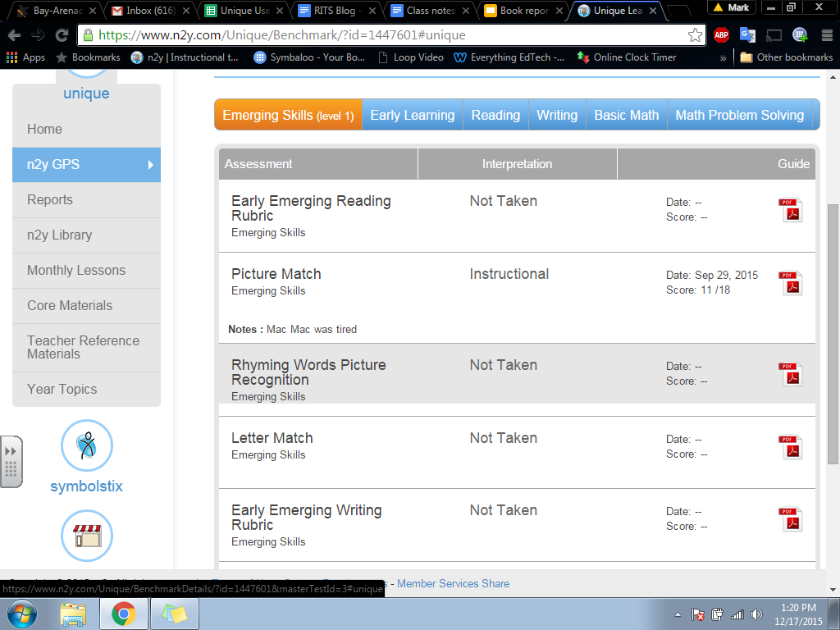Open PDF guide for Letter Match
The width and height of the screenshot is (840, 630).
[x=790, y=446]
